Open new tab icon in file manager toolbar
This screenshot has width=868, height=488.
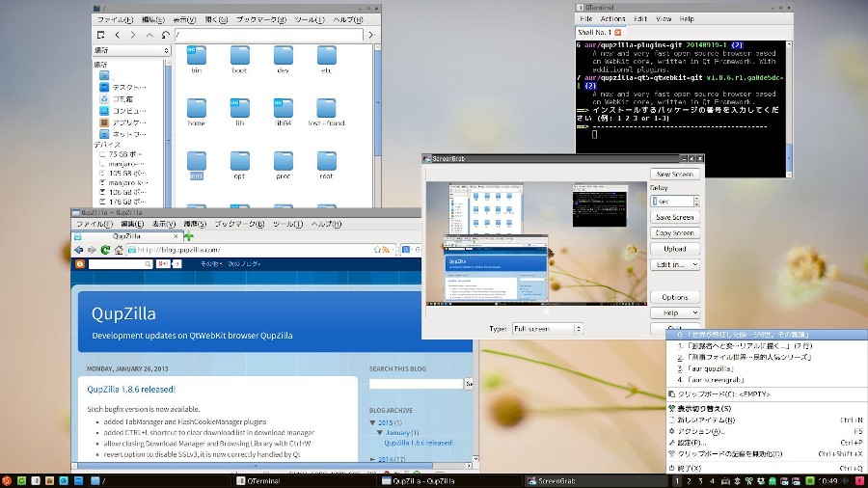(100, 35)
